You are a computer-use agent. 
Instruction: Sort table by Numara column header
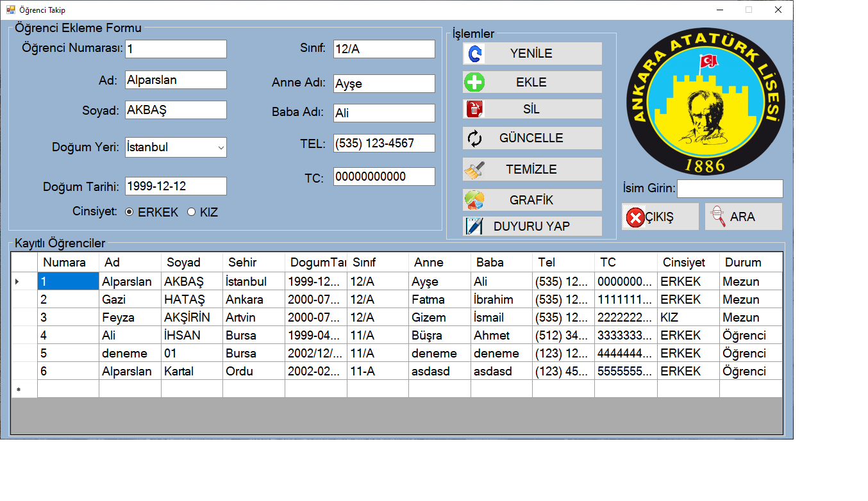(x=68, y=262)
